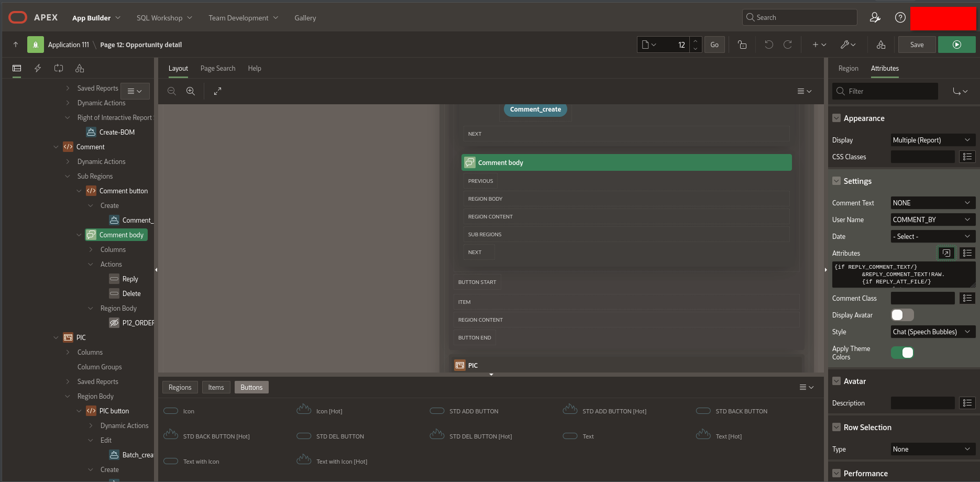Disable the Apply Theme Colors switch
The image size is (980, 482).
[902, 353]
